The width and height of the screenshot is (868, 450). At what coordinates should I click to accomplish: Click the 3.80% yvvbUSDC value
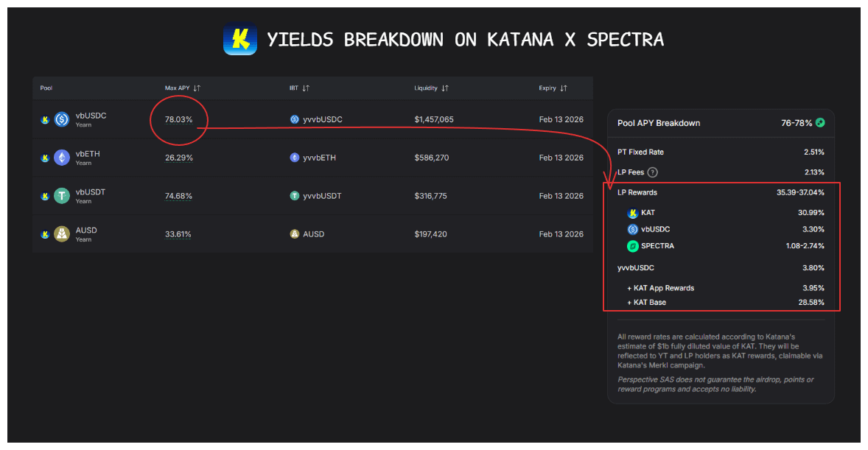[813, 268]
